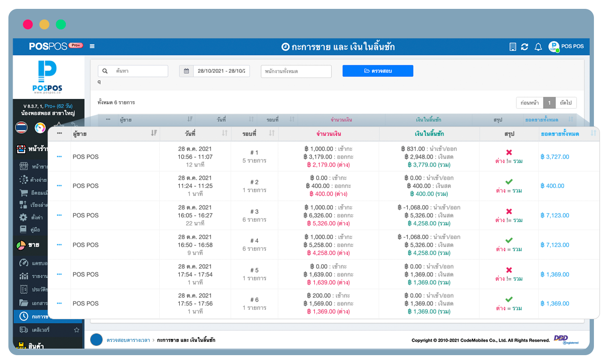The image size is (607, 364).
Task: Open the POS POS user profile avatar
Action: coord(554,47)
